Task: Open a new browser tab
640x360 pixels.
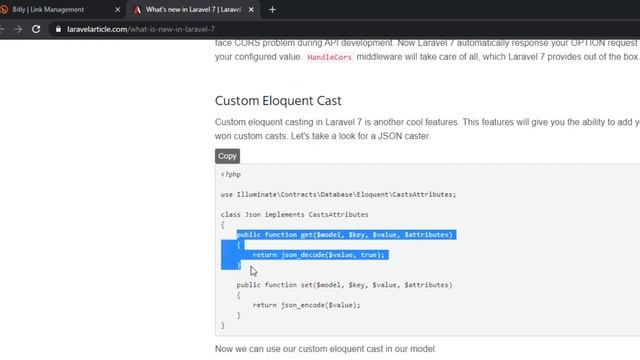Action: click(272, 9)
